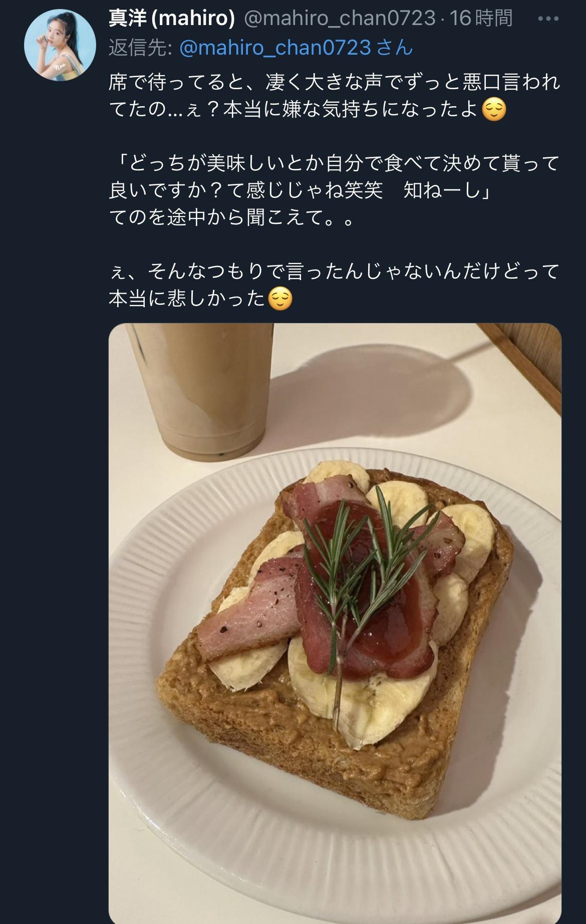Image resolution: width=586 pixels, height=924 pixels.
Task: Tap the line starting ぇ、そんなつもりで
Action: pyautogui.click(x=334, y=271)
